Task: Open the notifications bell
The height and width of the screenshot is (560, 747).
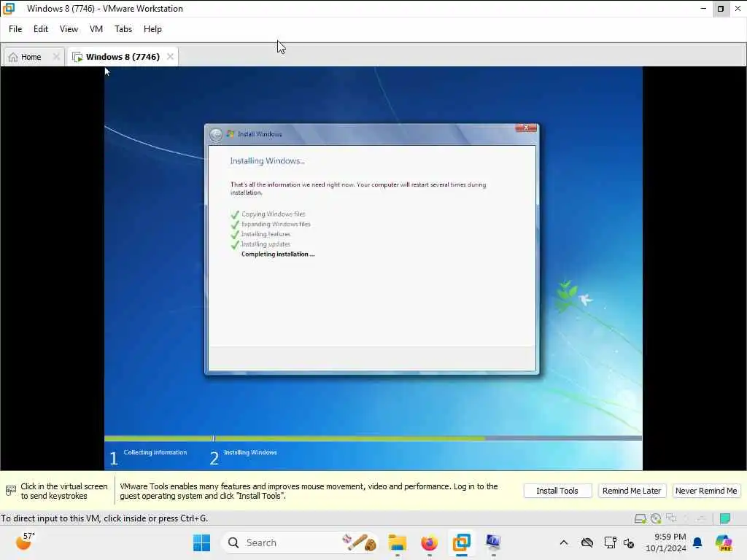Action: click(697, 542)
